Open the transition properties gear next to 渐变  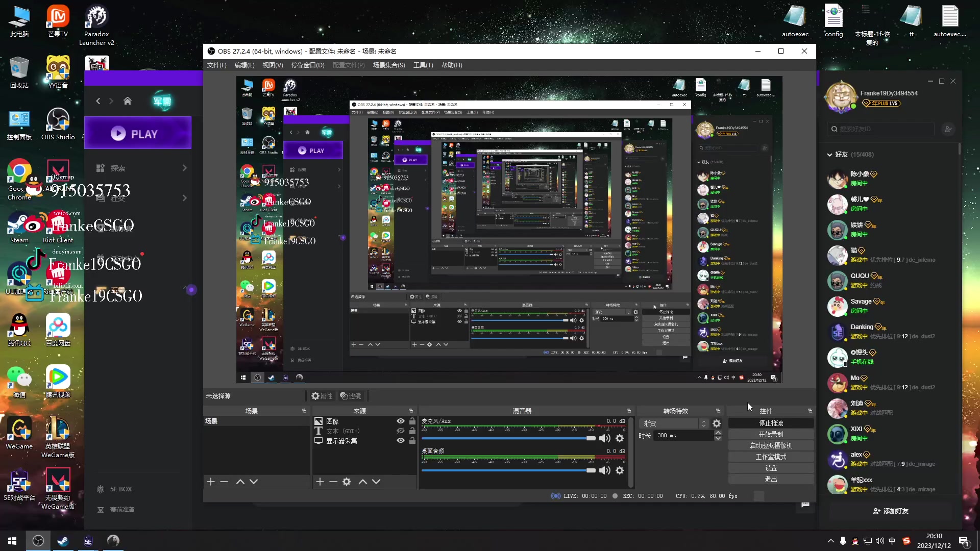717,423
